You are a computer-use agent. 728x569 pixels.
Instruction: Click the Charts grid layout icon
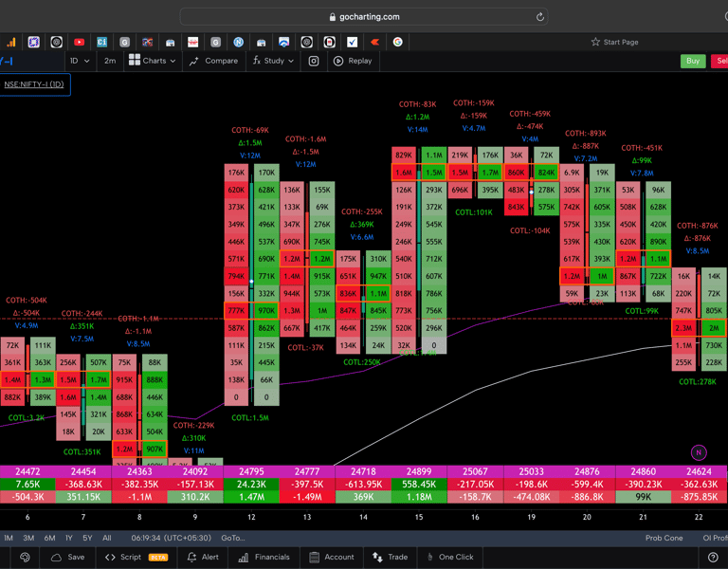click(x=135, y=60)
